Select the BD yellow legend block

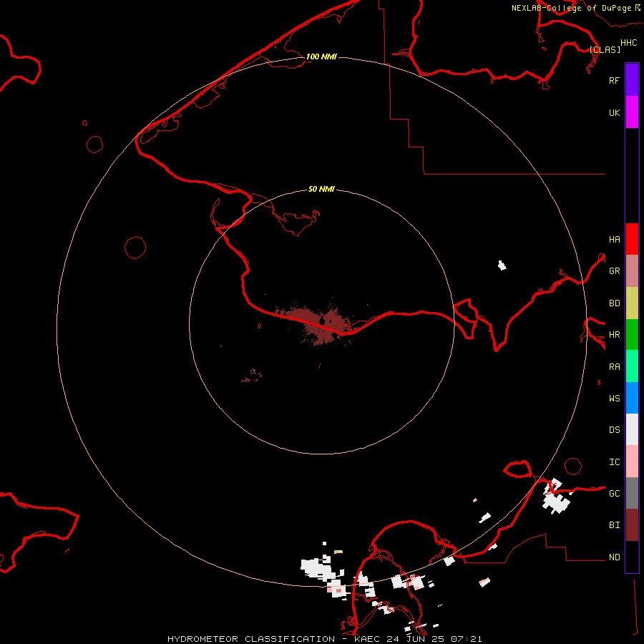click(632, 303)
